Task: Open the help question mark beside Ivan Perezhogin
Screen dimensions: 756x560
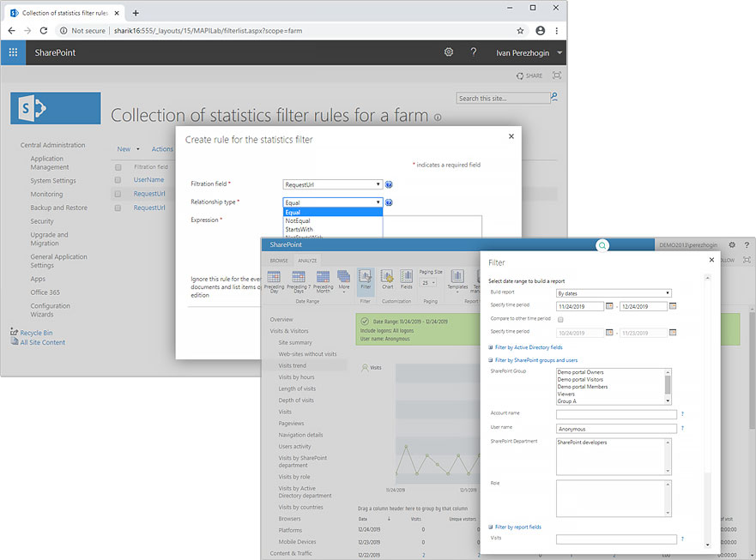Action: (474, 52)
